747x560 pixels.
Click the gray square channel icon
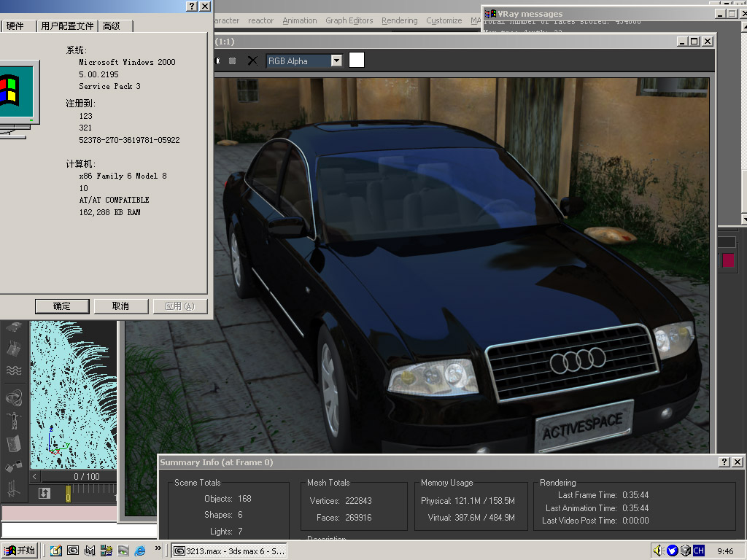pyautogui.click(x=232, y=61)
